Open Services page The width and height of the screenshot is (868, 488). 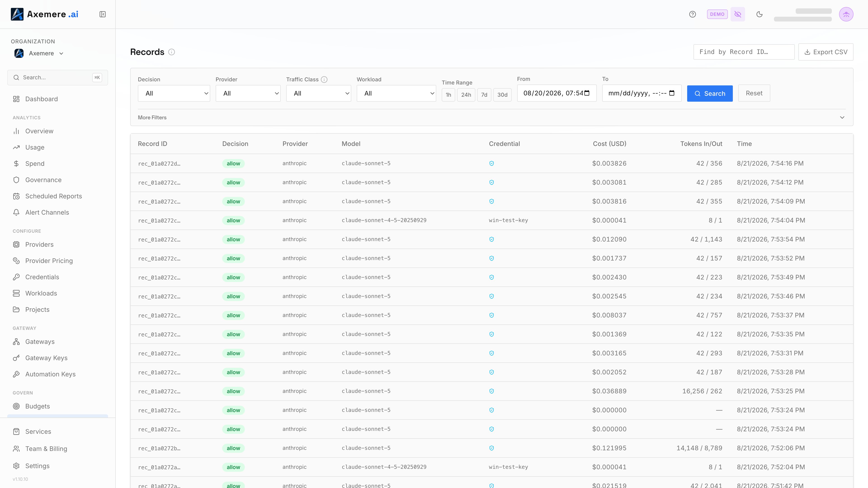click(x=58, y=432)
